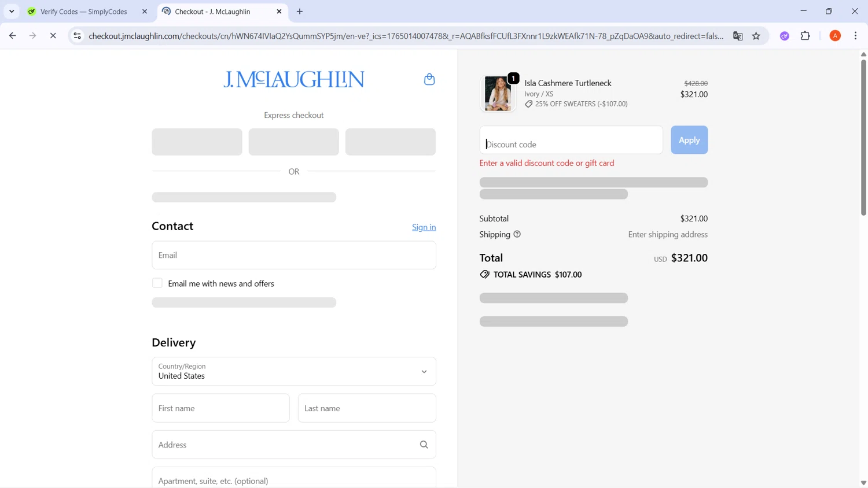The width and height of the screenshot is (868, 488).
Task: Click the shipping help question mark icon
Action: tap(517, 234)
